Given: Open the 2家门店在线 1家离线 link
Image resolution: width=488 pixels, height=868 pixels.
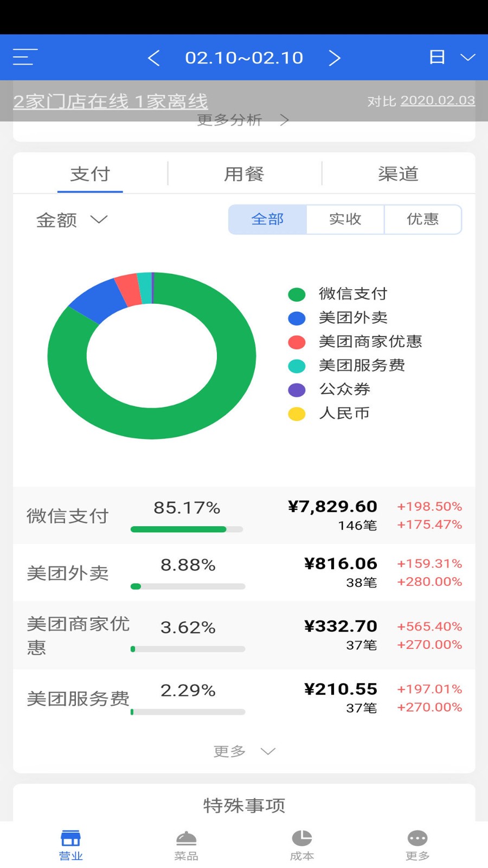Looking at the screenshot, I should 111,101.
